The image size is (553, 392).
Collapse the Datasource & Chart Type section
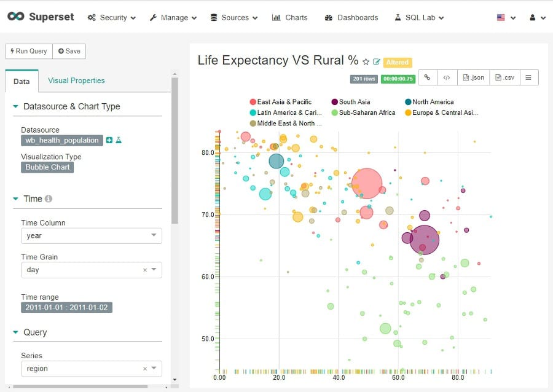16,106
